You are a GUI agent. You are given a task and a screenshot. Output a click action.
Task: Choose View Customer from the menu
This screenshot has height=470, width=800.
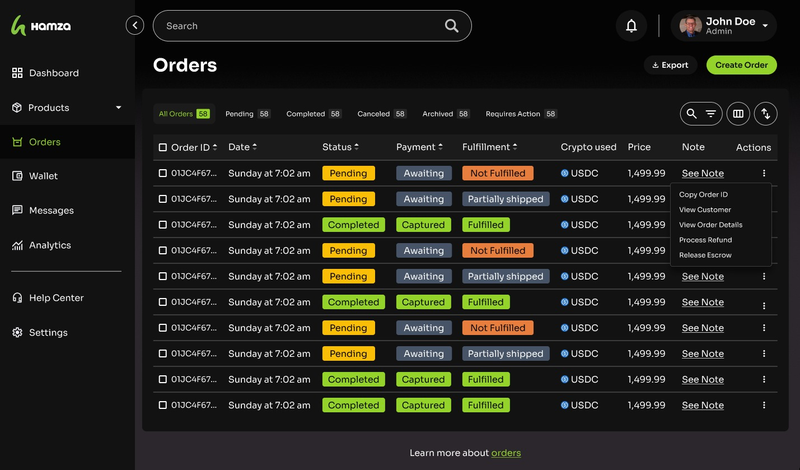[x=705, y=210]
